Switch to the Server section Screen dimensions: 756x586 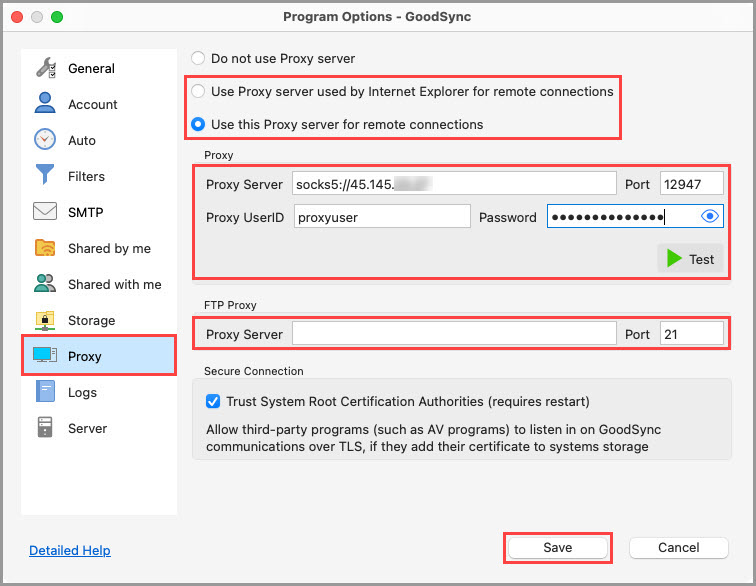[87, 428]
